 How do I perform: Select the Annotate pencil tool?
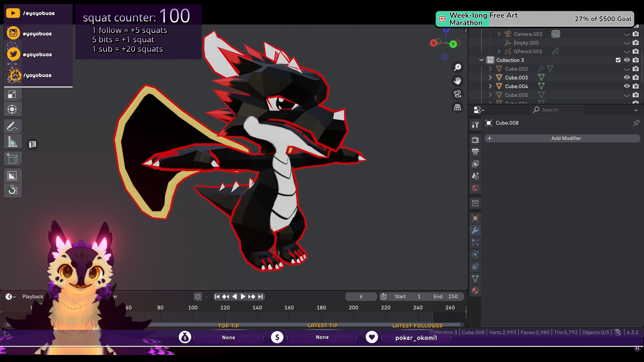click(x=12, y=126)
